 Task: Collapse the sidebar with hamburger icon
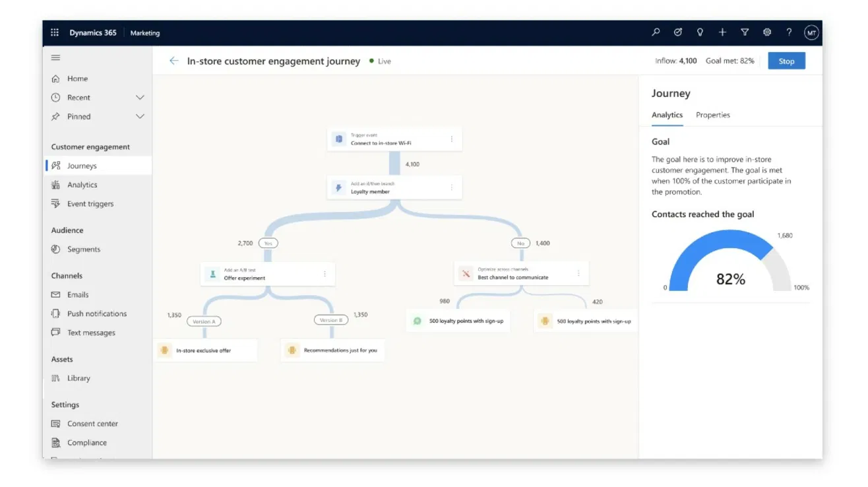tap(55, 58)
